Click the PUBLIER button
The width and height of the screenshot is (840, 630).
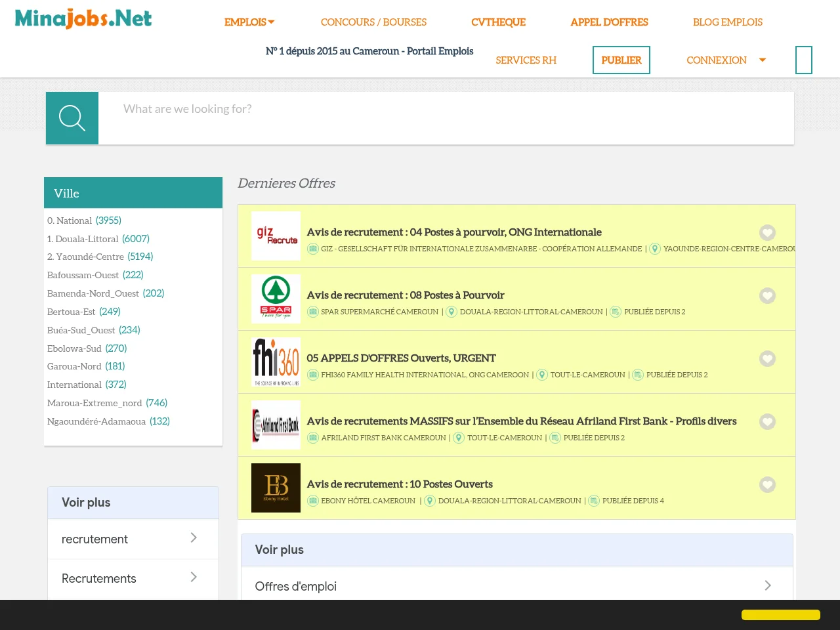(x=621, y=60)
